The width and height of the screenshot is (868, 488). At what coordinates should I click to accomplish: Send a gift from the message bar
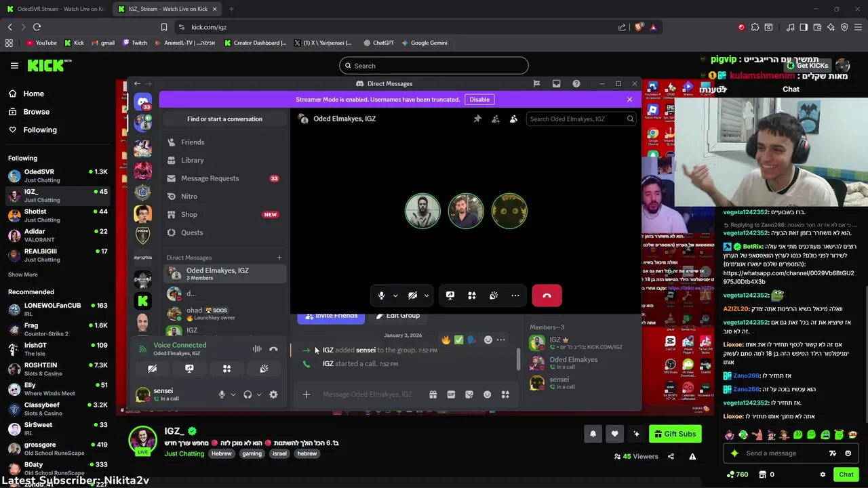[433, 394]
